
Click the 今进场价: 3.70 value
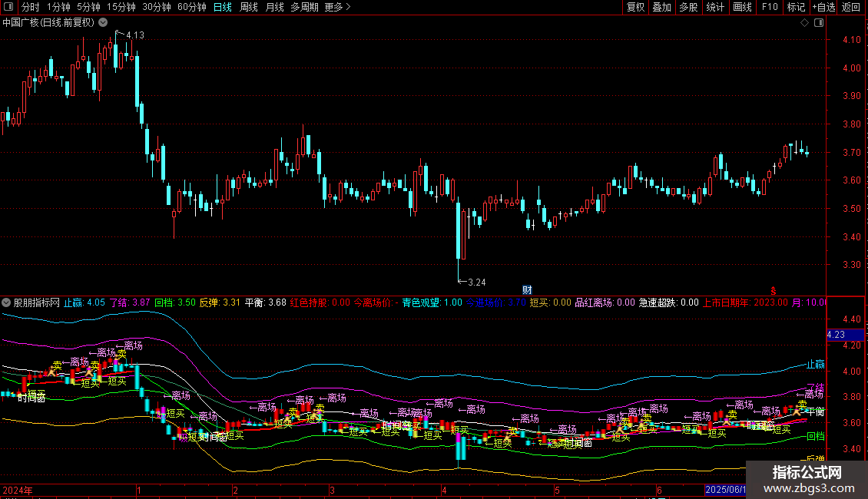click(496, 302)
